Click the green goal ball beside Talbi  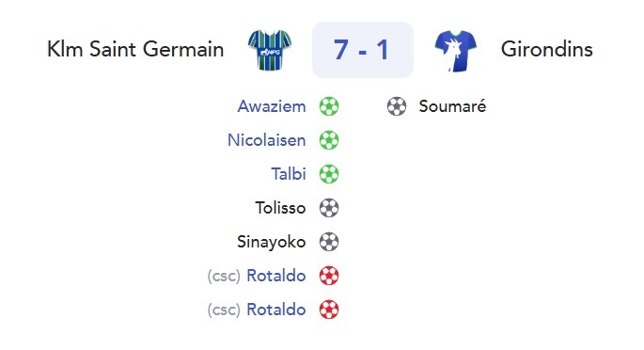coord(329,174)
